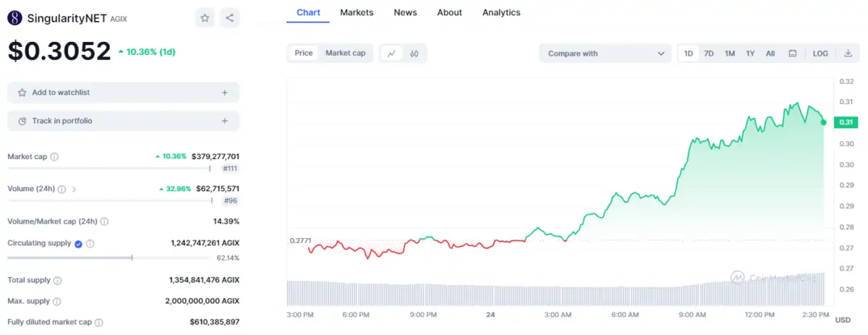Download chart data icon
This screenshot has height=335, width=868.
click(848, 54)
